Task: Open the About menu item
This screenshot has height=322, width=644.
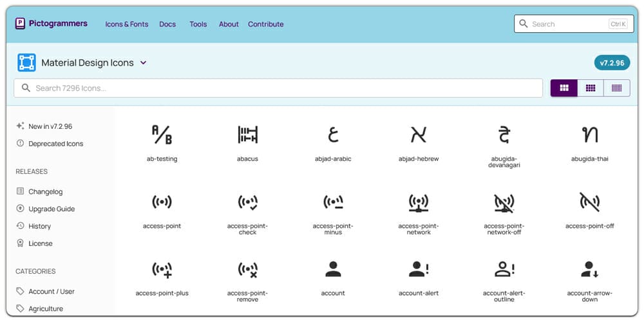Action: [x=229, y=24]
